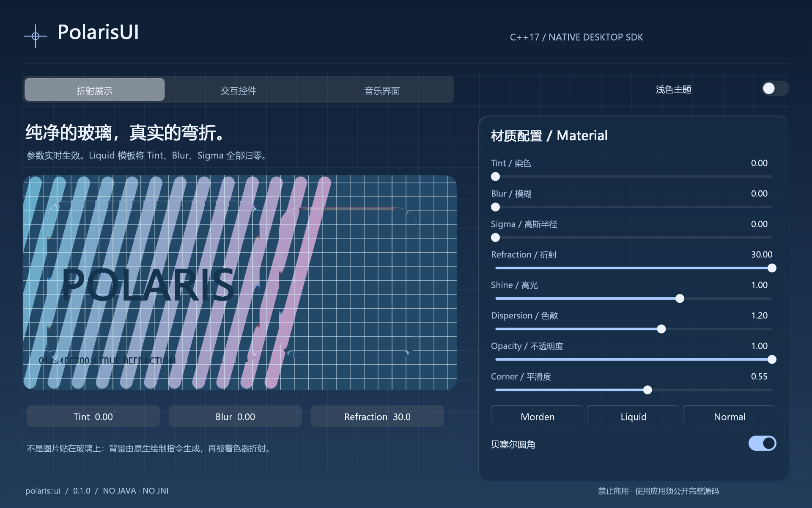Image resolution: width=812 pixels, height=508 pixels.
Task: Click the C++17 / NATIVE DESKTOP SDK text
Action: 576,37
